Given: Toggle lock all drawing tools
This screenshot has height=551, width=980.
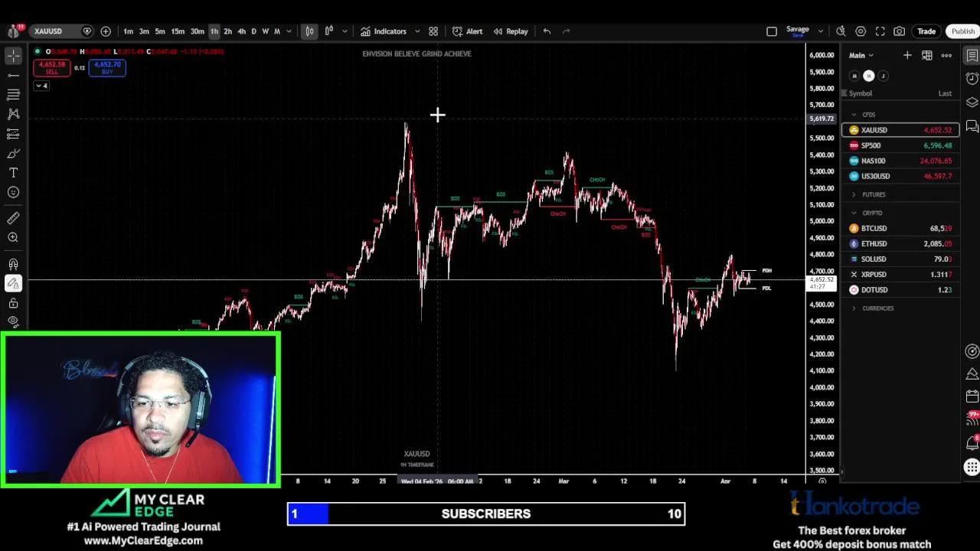Looking at the screenshot, I should (13, 303).
